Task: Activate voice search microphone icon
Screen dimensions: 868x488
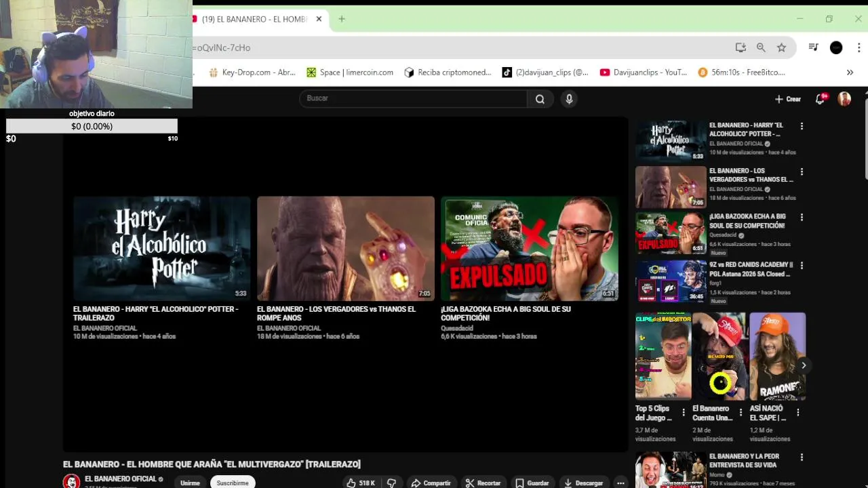Action: [569, 99]
